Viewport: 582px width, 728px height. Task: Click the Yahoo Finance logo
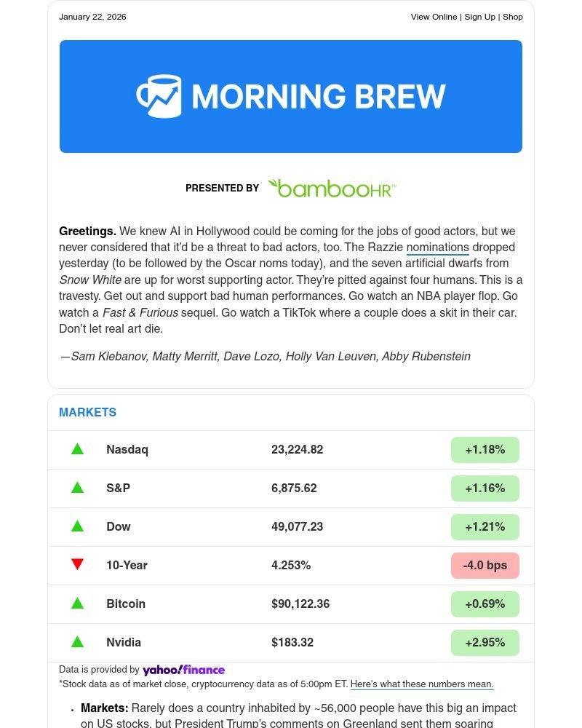pos(183,670)
